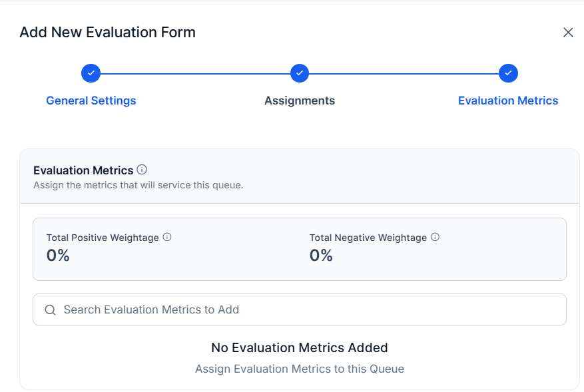This screenshot has width=584, height=392.
Task: Click progress line between General Settings and Assignments
Action: (195, 74)
